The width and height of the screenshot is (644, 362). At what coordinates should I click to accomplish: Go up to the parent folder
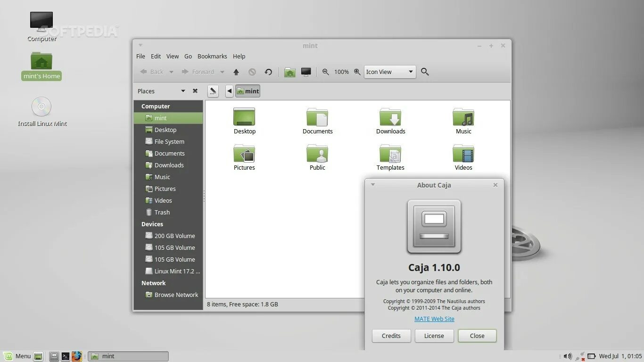tap(236, 72)
